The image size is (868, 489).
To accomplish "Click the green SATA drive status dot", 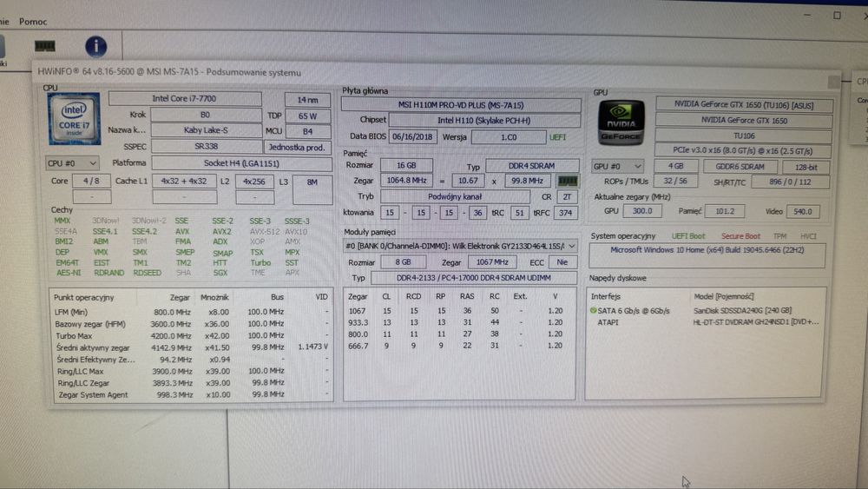I will point(594,311).
